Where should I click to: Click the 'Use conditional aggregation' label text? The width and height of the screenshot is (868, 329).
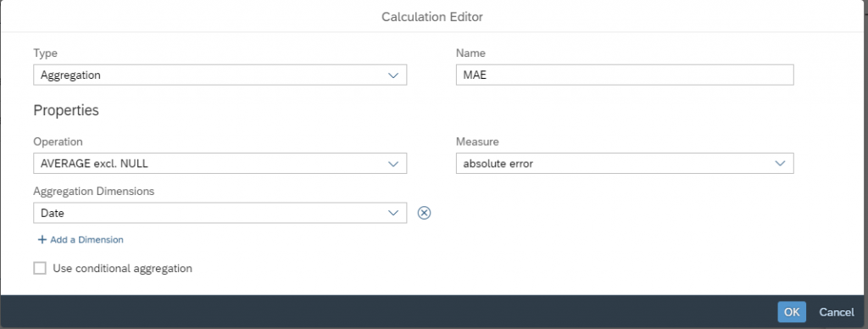point(122,269)
